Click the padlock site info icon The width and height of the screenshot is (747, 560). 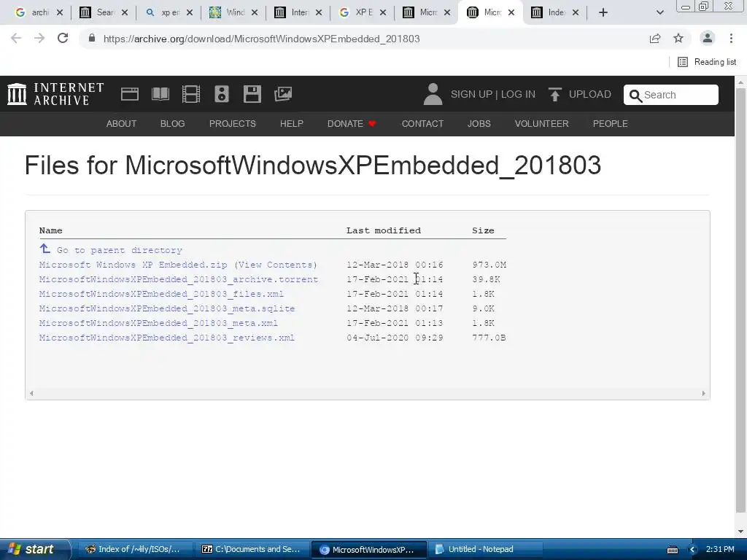[92, 38]
